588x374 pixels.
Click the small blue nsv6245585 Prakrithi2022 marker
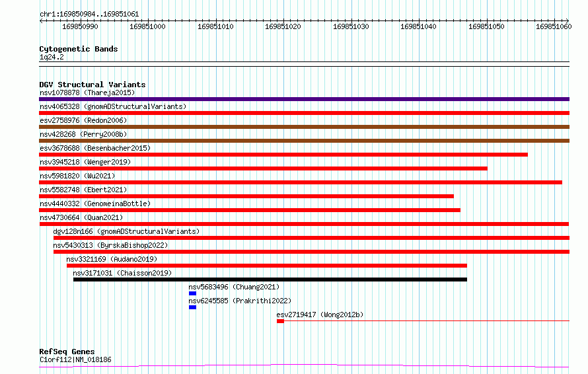(192, 307)
